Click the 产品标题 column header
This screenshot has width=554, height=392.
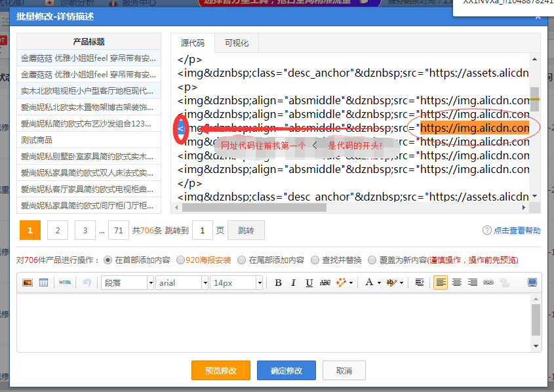89,42
